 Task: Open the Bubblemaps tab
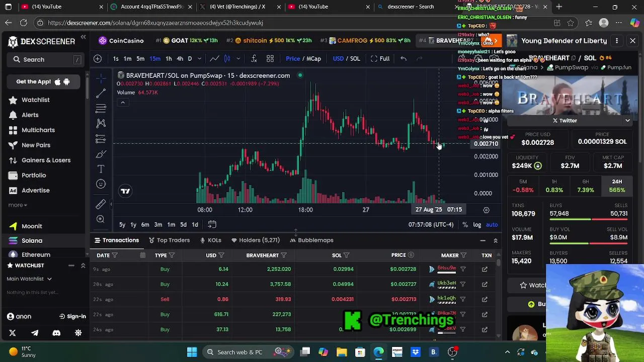(x=311, y=240)
